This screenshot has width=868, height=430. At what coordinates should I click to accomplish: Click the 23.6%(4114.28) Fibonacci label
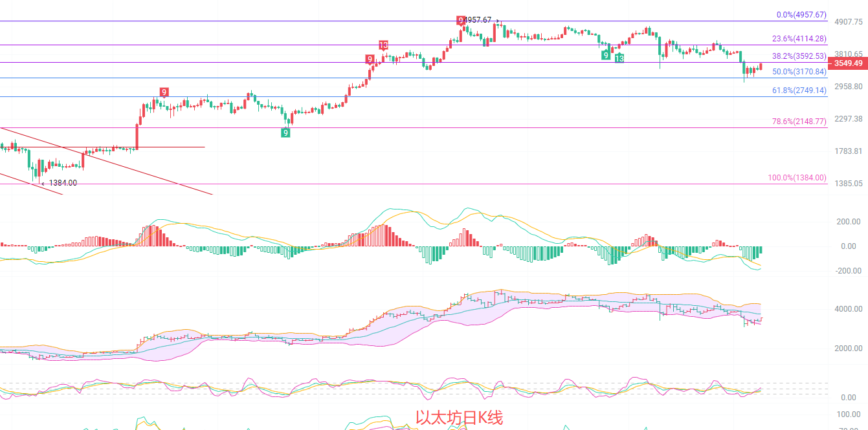pyautogui.click(x=799, y=39)
